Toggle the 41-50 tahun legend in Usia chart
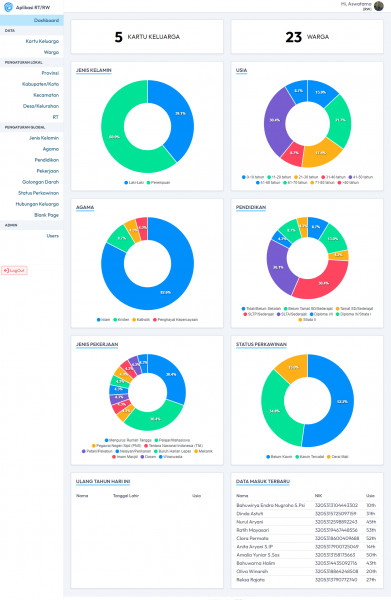 point(361,177)
